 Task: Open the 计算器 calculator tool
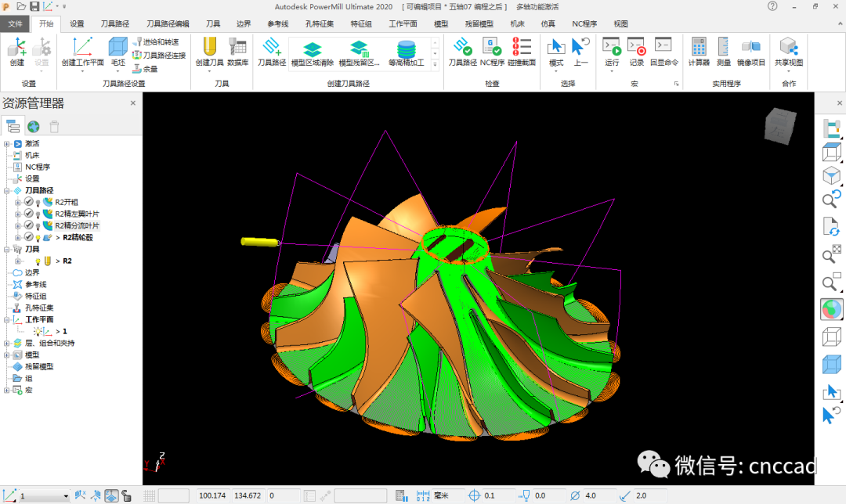point(698,48)
